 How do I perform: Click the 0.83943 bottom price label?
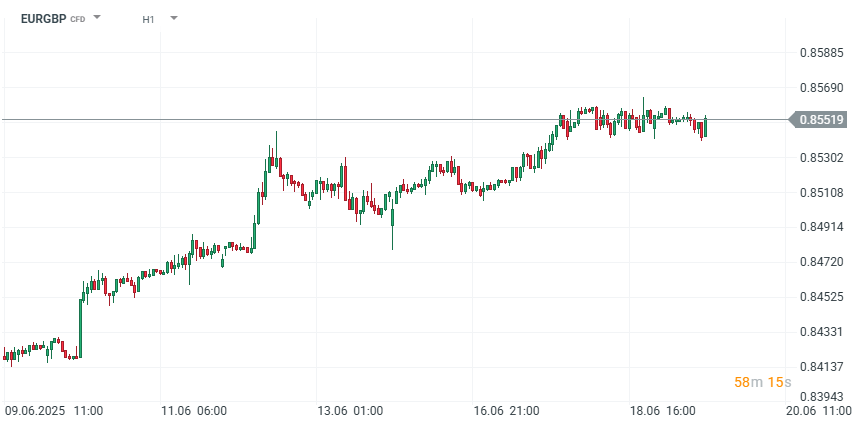(821, 399)
